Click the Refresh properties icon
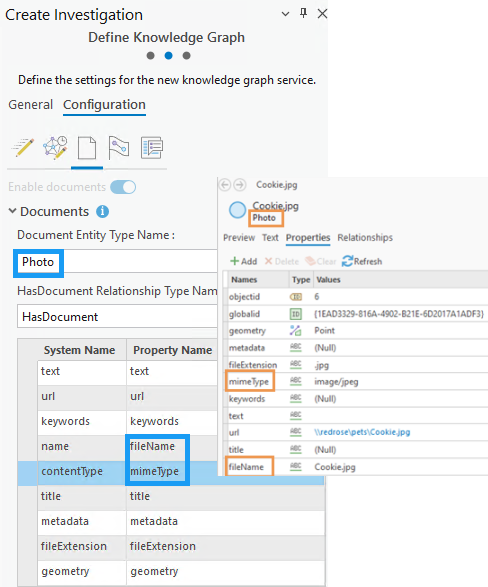 347,261
